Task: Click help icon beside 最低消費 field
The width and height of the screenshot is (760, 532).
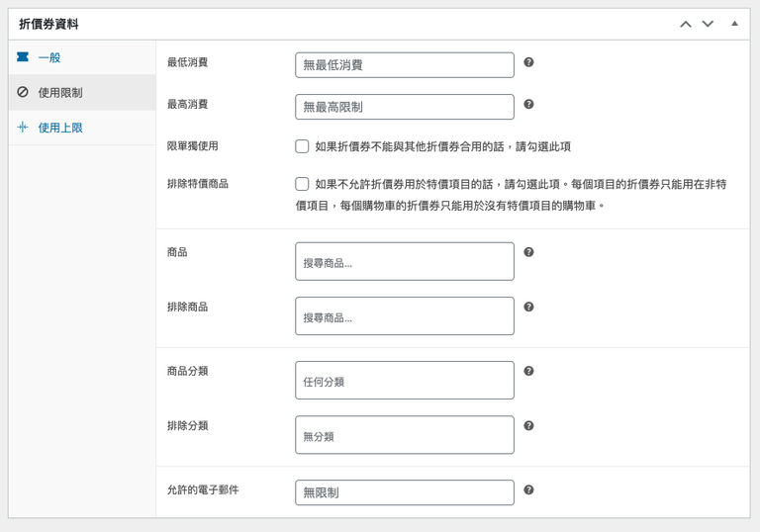Action: [528, 62]
